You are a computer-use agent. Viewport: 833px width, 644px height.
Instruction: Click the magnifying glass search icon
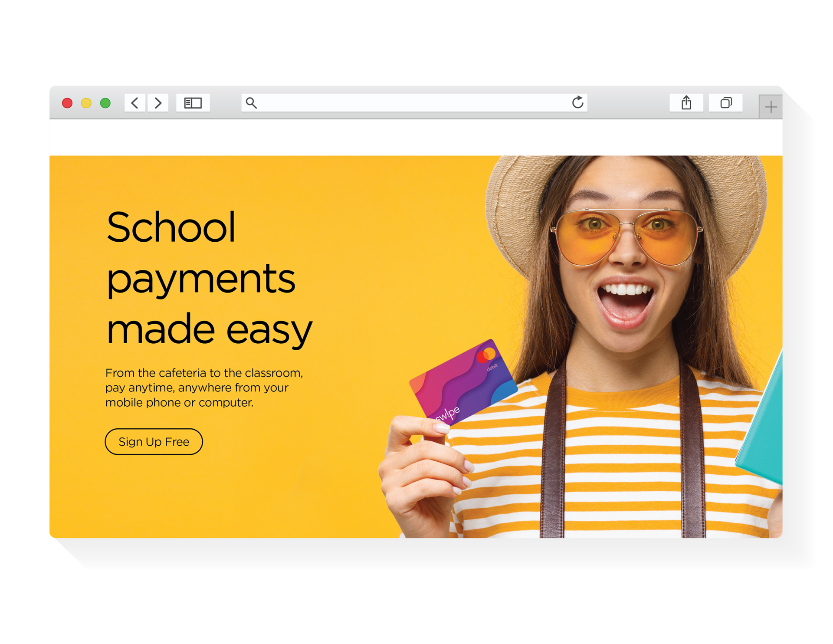pyautogui.click(x=251, y=103)
